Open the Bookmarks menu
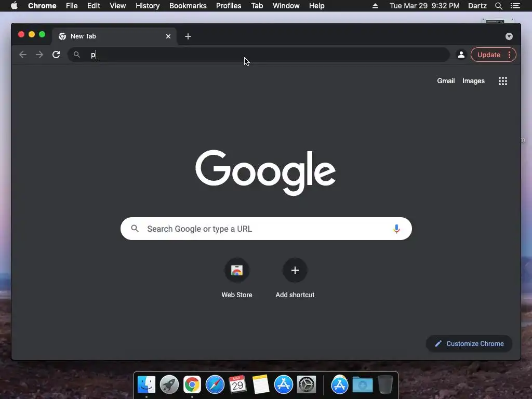Viewport: 532px width, 399px height. point(188,6)
